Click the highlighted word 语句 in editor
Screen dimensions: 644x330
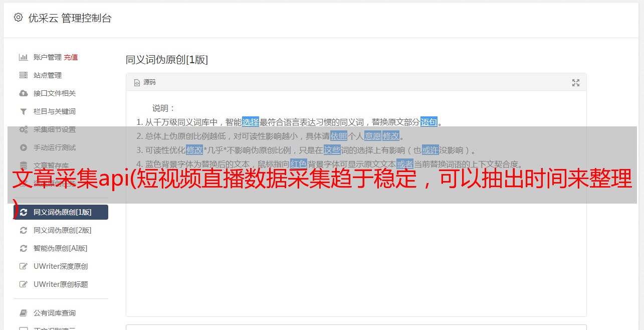429,122
